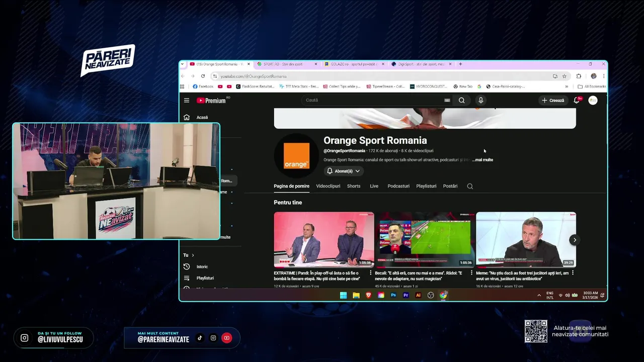Click the @OrangeSportRomania handle
Image resolution: width=644 pixels, height=362 pixels.
point(344,151)
